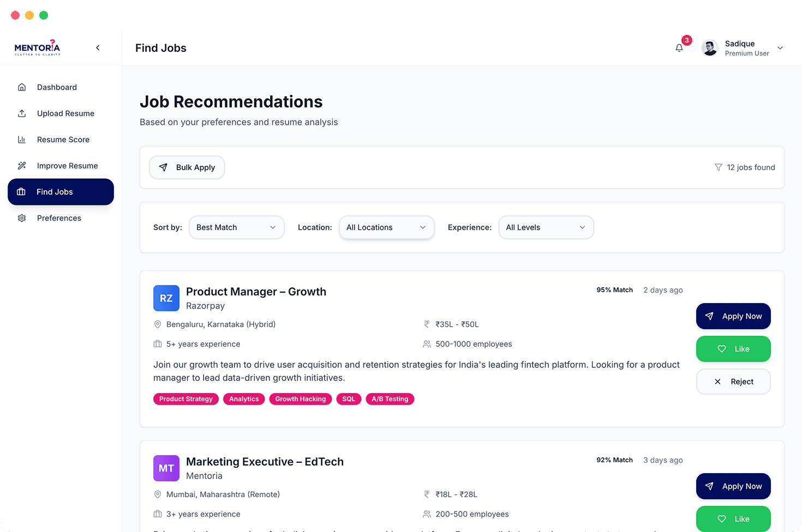Click the Improve Resume magic wand icon
Image resolution: width=802 pixels, height=532 pixels.
tap(22, 166)
